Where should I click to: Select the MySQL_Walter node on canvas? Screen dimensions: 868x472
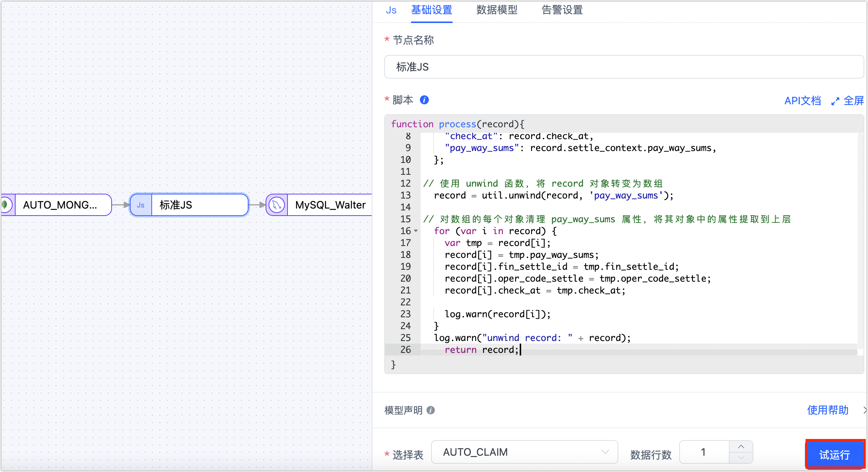tap(330, 205)
